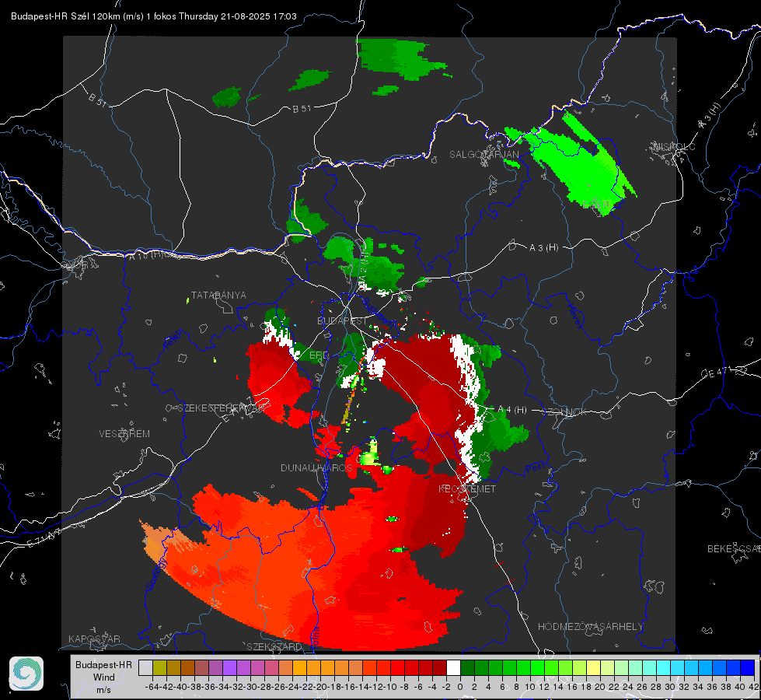761x700 pixels.
Task: Click the 'Budapest-HR Wind m/s' legend caption
Action: pos(103,677)
